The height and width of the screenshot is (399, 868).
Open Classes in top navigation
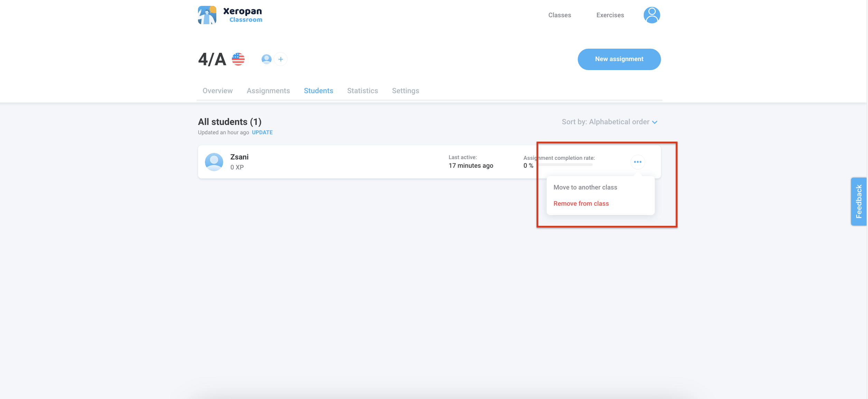tap(559, 15)
